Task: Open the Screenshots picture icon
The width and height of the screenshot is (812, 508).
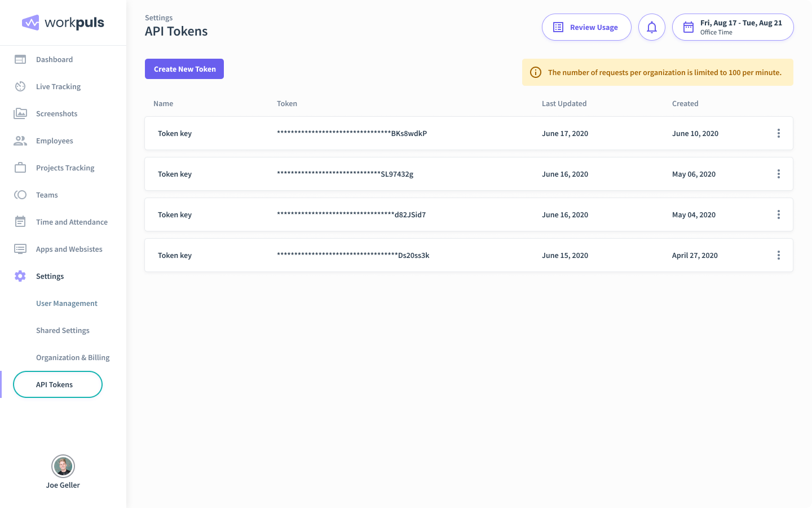Action: tap(20, 113)
